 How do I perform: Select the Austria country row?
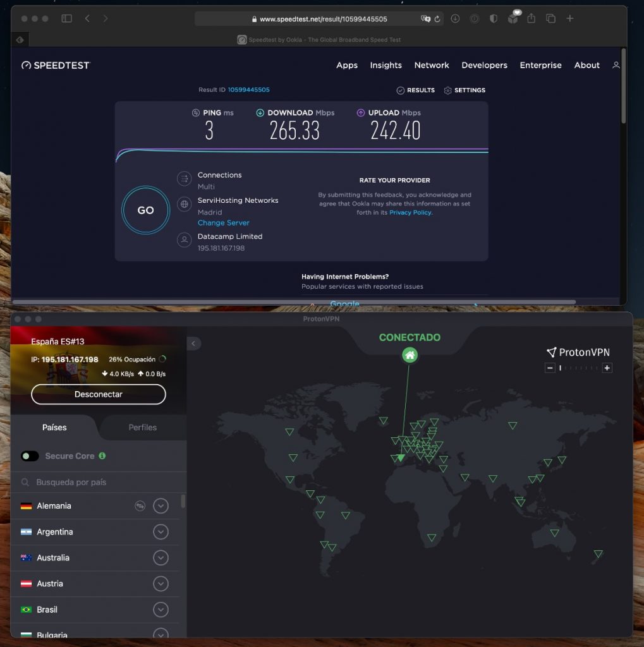coord(95,584)
